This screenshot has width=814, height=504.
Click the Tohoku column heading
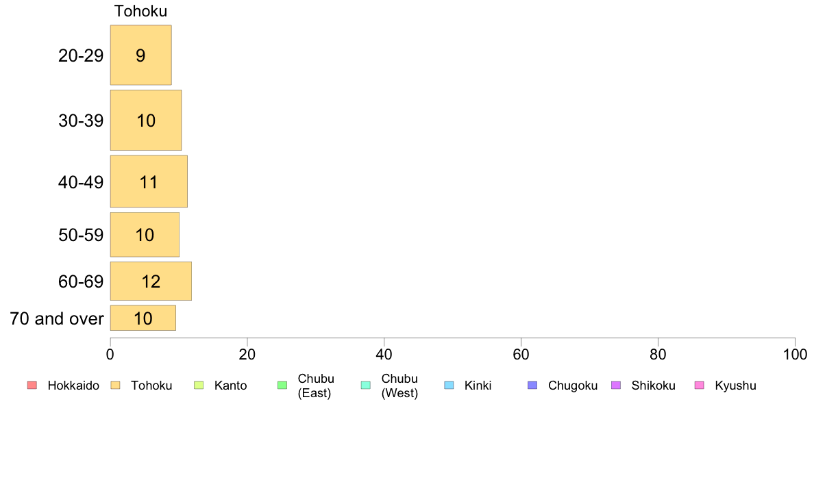[140, 11]
